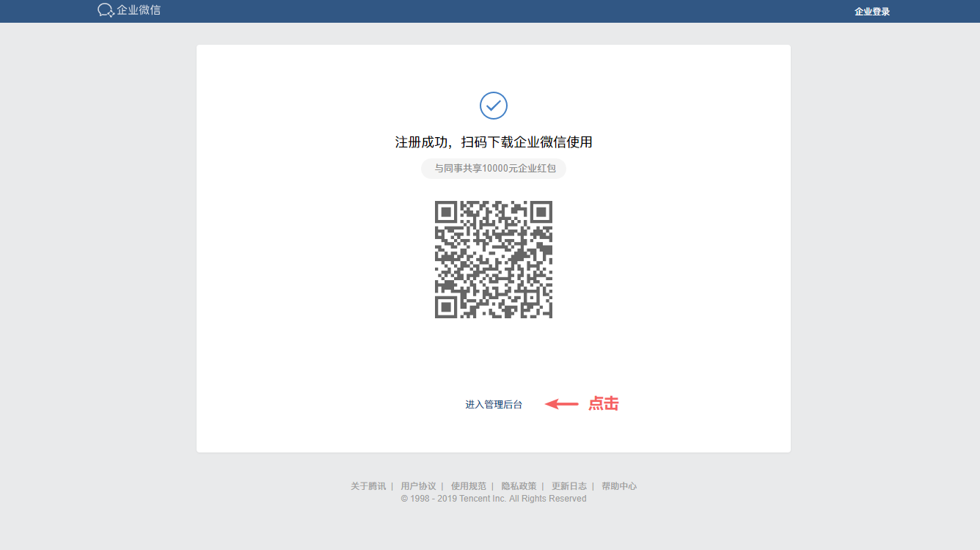Screen dimensions: 980x550
Task: Click the 与同事共享10000元企业红包 badge
Action: coord(494,169)
